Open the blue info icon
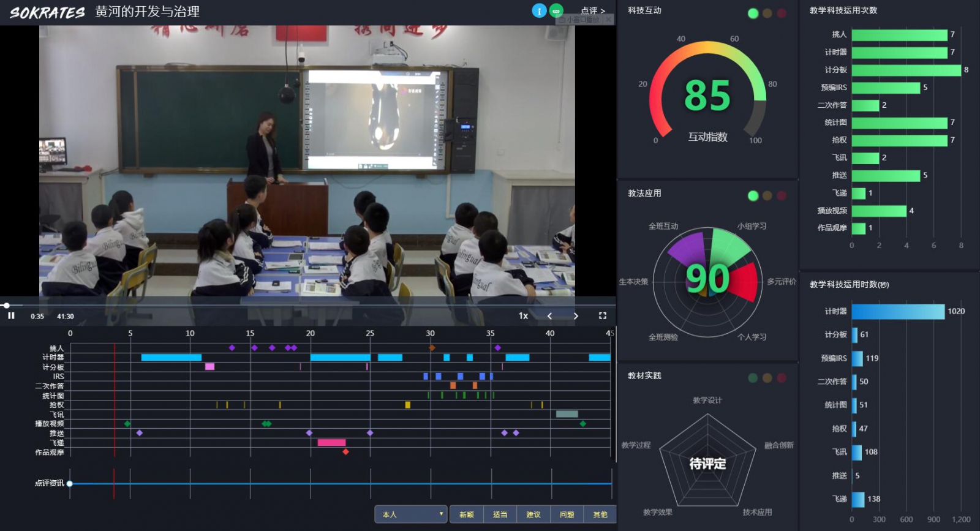 pyautogui.click(x=539, y=10)
